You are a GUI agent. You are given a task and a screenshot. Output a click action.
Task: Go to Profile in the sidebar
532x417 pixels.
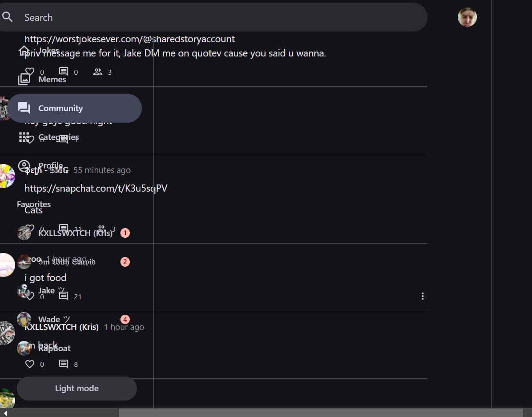point(50,165)
